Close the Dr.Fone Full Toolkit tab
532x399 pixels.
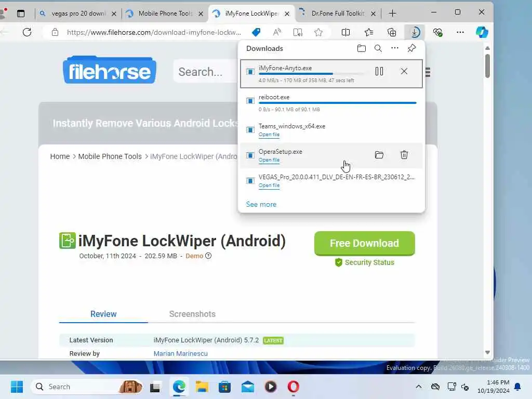(x=373, y=14)
